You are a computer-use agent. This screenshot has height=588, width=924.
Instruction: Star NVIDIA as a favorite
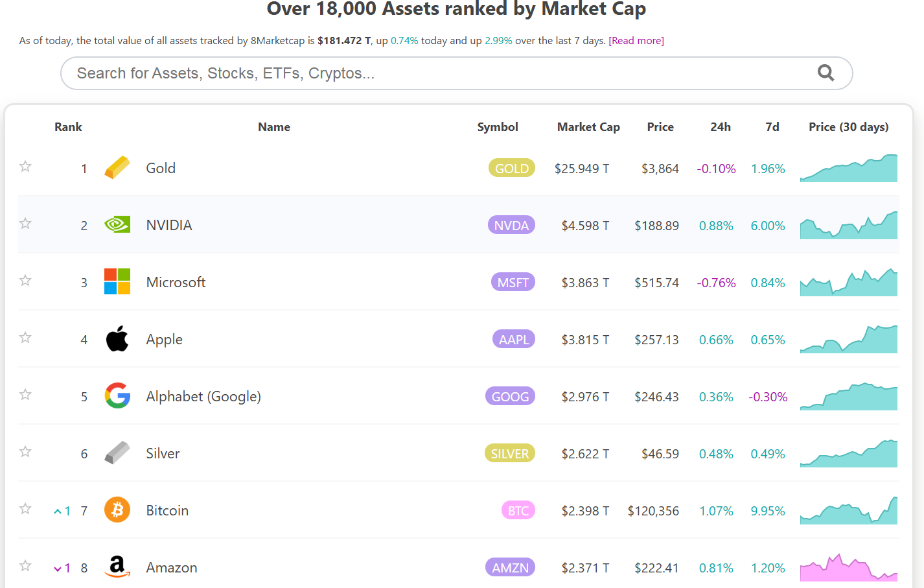(25, 224)
